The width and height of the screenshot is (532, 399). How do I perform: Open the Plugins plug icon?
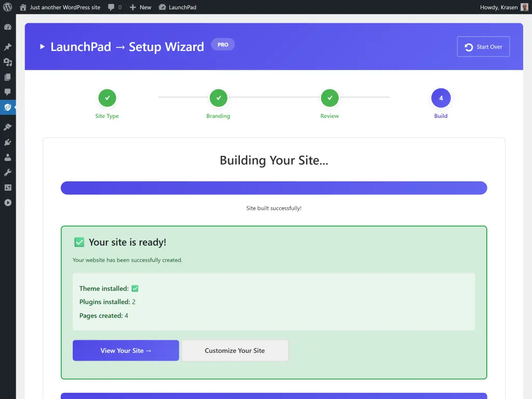[x=8, y=142]
